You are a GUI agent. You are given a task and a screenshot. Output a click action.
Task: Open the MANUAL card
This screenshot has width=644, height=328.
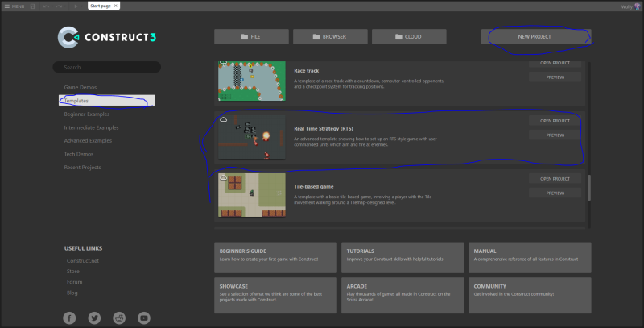pyautogui.click(x=530, y=257)
